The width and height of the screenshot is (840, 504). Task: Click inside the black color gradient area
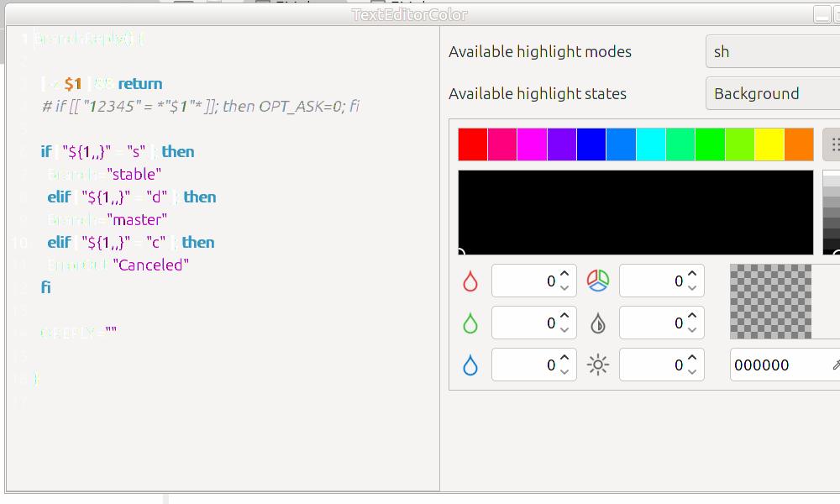point(635,212)
